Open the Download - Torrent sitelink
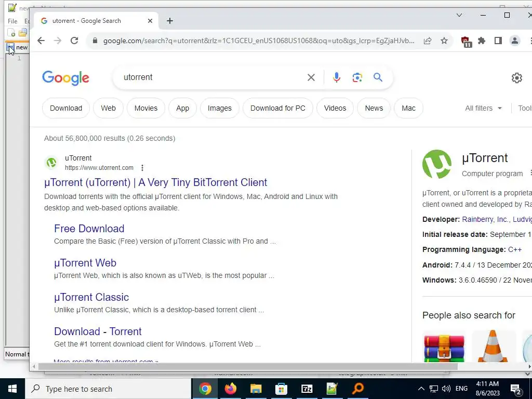Image resolution: width=532 pixels, height=399 pixels. point(98,331)
